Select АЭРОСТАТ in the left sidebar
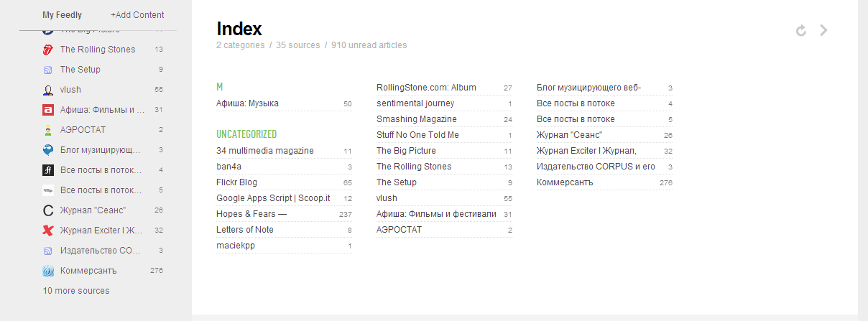The height and width of the screenshot is (321, 868). click(83, 130)
